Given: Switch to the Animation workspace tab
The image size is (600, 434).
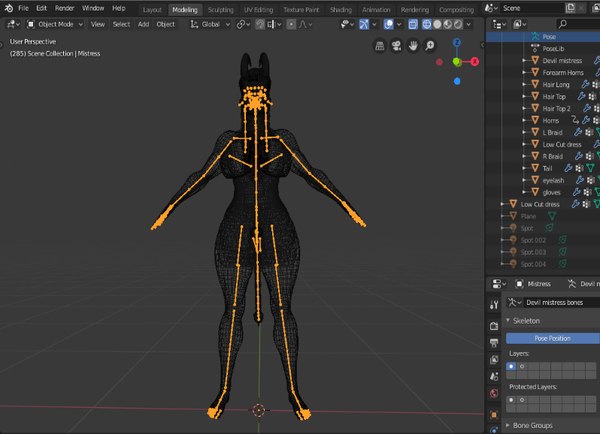Looking at the screenshot, I should (376, 10).
